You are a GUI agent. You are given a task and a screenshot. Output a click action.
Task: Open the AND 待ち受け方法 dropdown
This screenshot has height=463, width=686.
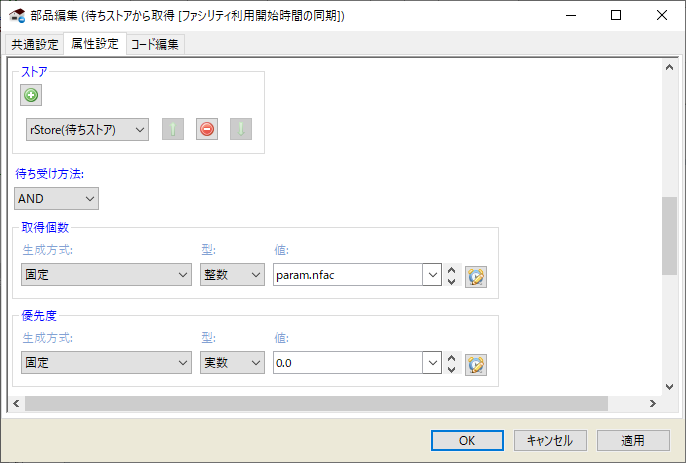tap(56, 198)
